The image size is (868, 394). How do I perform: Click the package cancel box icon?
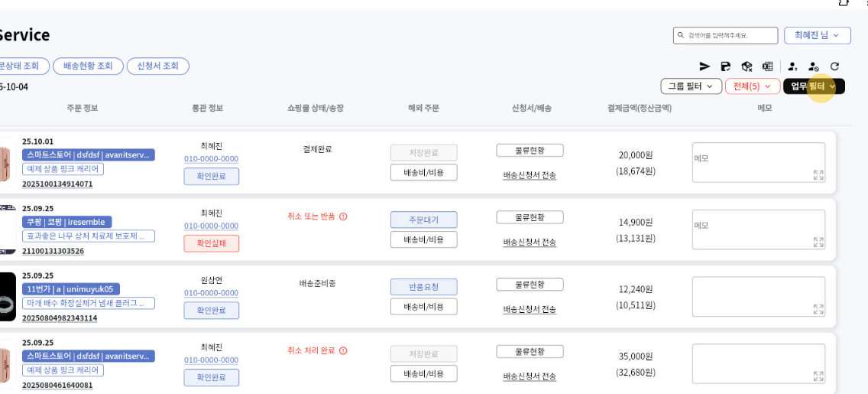point(747,67)
